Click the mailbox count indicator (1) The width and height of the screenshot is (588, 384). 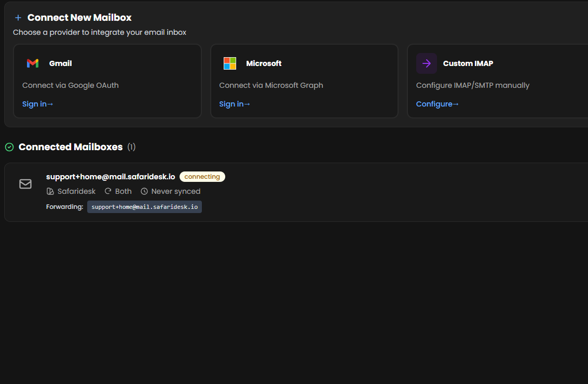[x=131, y=147]
